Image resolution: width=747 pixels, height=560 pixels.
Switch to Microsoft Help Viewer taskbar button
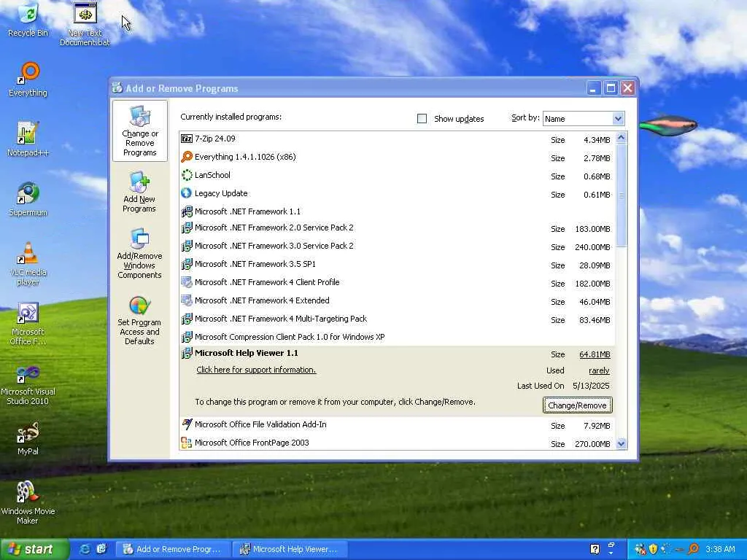point(290,549)
